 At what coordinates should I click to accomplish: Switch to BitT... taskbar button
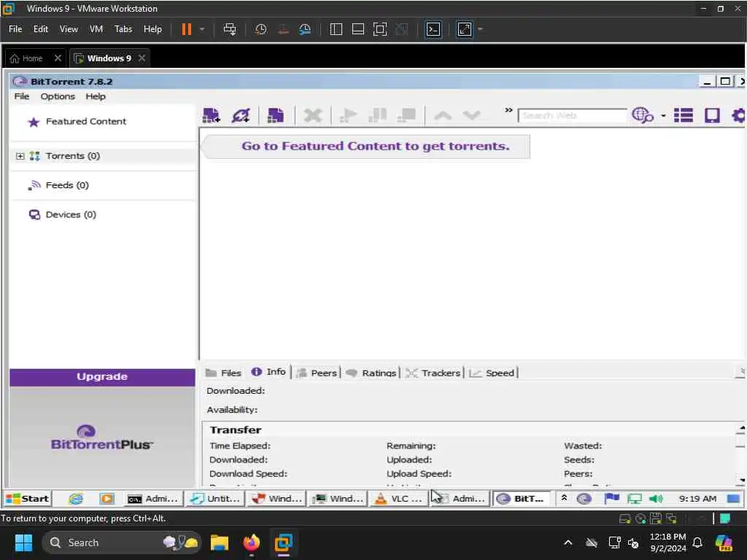tap(521, 499)
